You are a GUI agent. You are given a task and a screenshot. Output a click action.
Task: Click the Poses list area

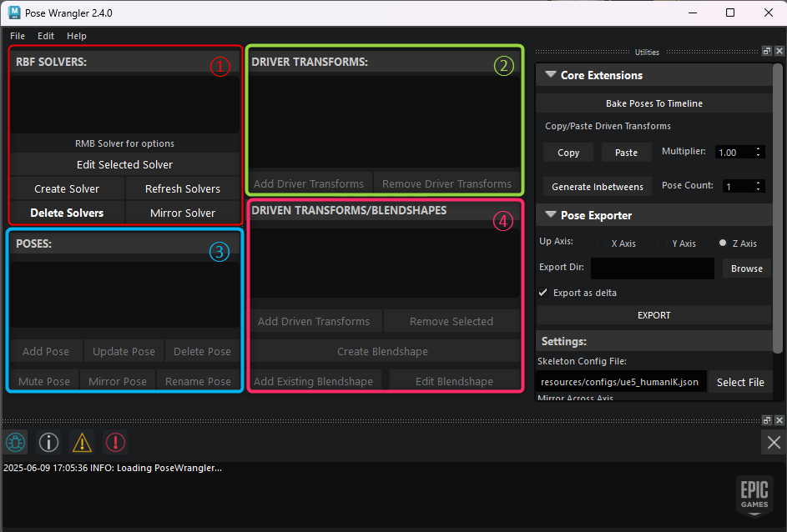(x=124, y=295)
